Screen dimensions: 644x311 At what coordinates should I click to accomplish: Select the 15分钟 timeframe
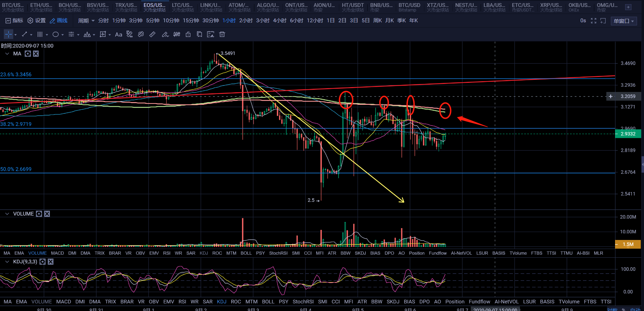pos(191,21)
